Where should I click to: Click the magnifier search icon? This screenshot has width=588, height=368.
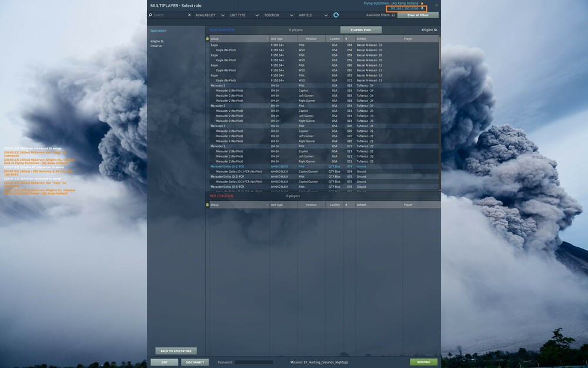pos(151,15)
